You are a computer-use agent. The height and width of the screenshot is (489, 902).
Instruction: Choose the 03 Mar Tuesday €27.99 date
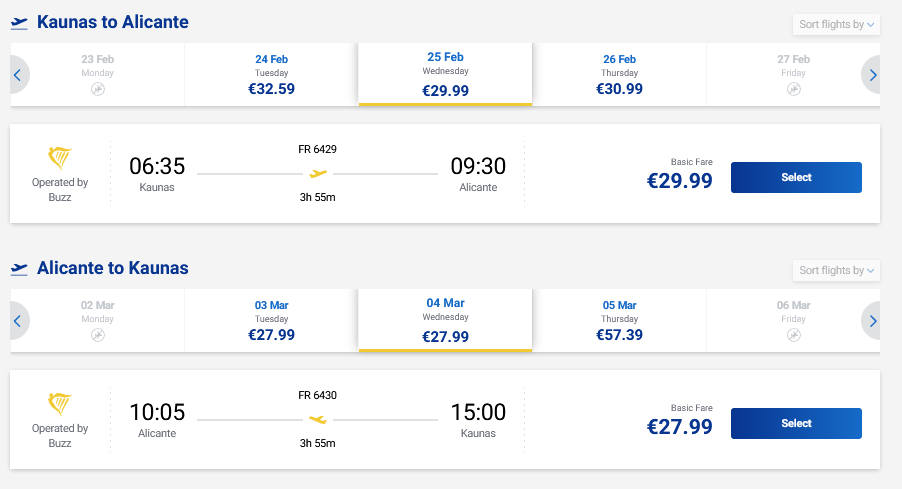tap(271, 321)
